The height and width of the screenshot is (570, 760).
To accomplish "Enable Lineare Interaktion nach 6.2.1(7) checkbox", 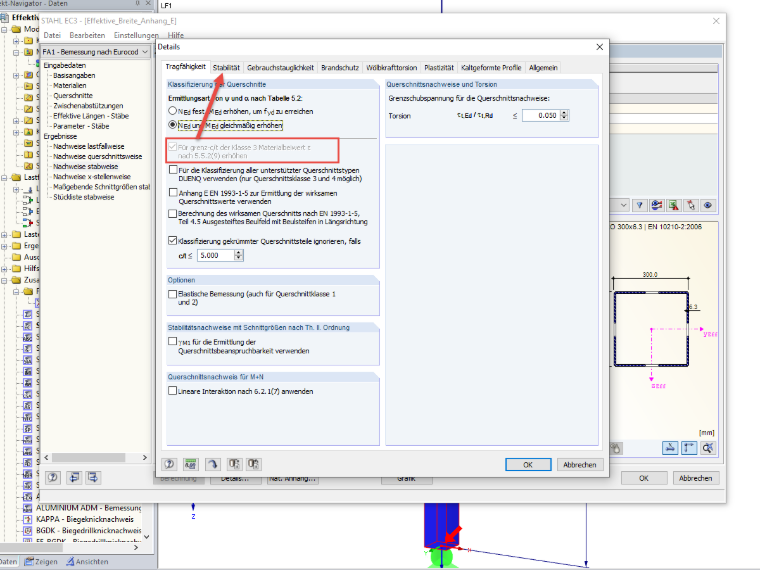I will (x=172, y=391).
